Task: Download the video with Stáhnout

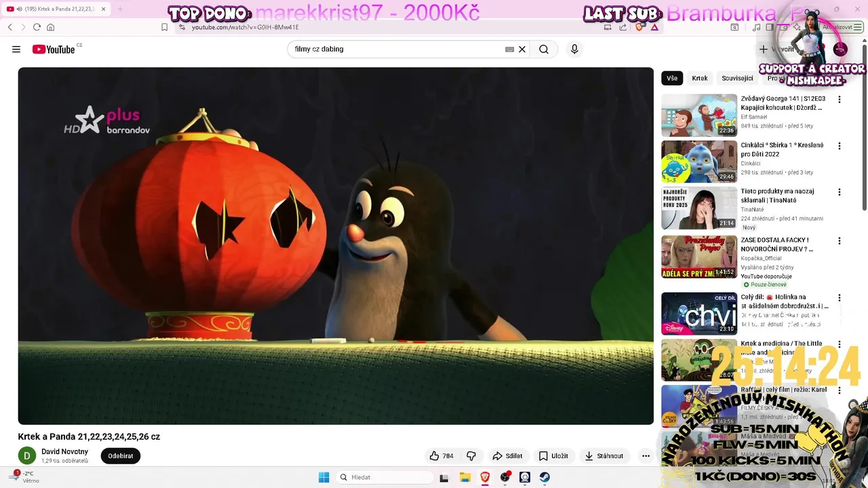Action: pos(604,456)
